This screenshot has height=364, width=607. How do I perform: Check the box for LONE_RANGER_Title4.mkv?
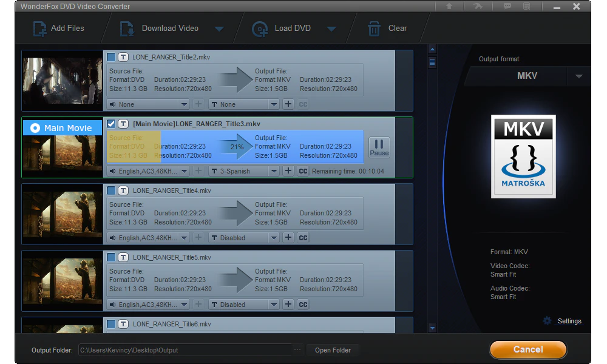click(x=111, y=190)
